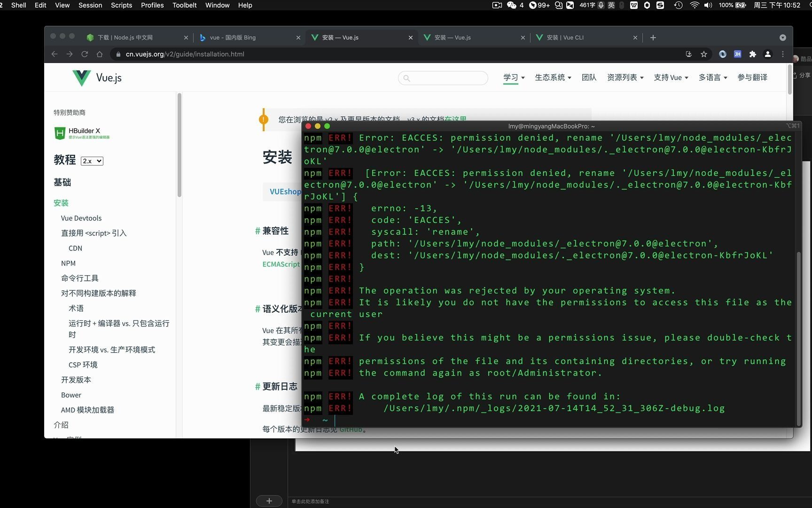Click the add slide plus button
Image resolution: width=812 pixels, height=508 pixels.
[269, 501]
